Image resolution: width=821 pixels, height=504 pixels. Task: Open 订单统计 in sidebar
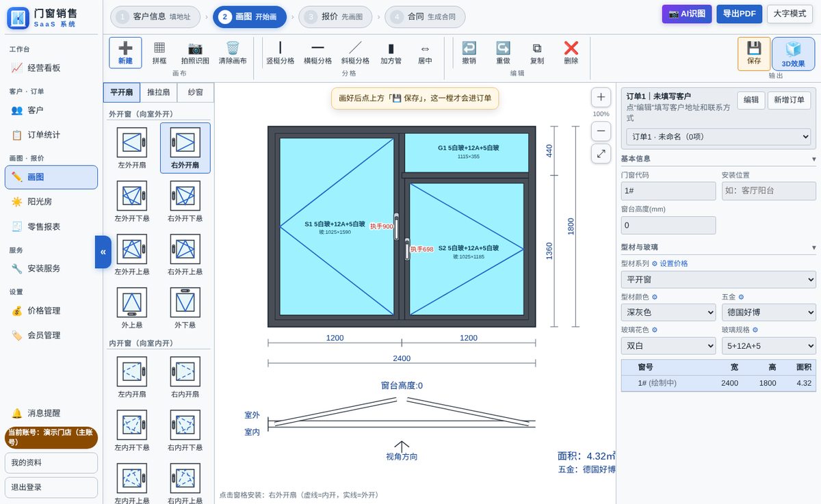click(x=51, y=135)
